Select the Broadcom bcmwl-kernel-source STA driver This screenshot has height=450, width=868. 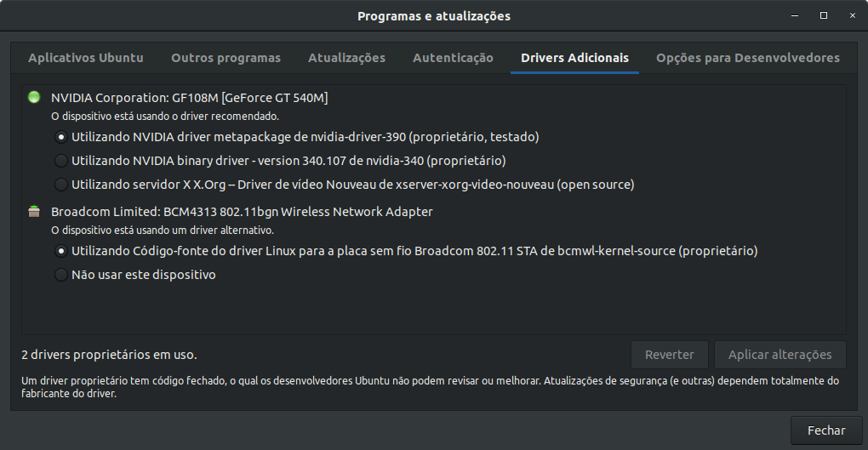[406, 251]
